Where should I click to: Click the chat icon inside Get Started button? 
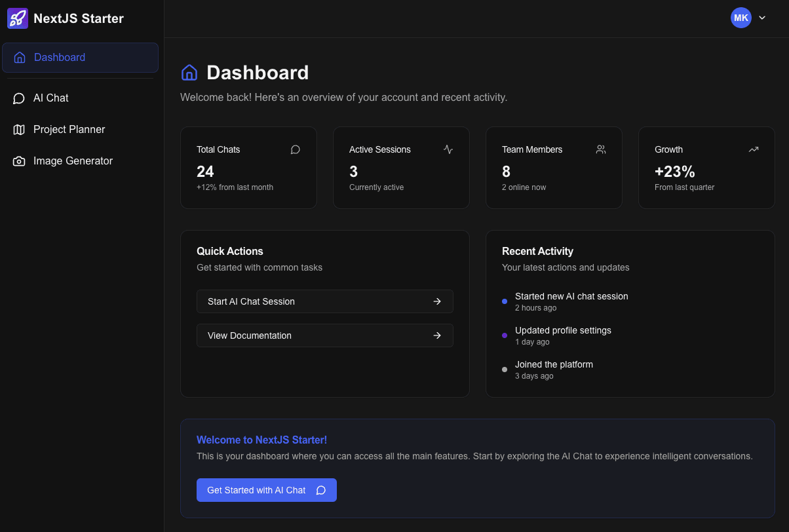pos(320,490)
